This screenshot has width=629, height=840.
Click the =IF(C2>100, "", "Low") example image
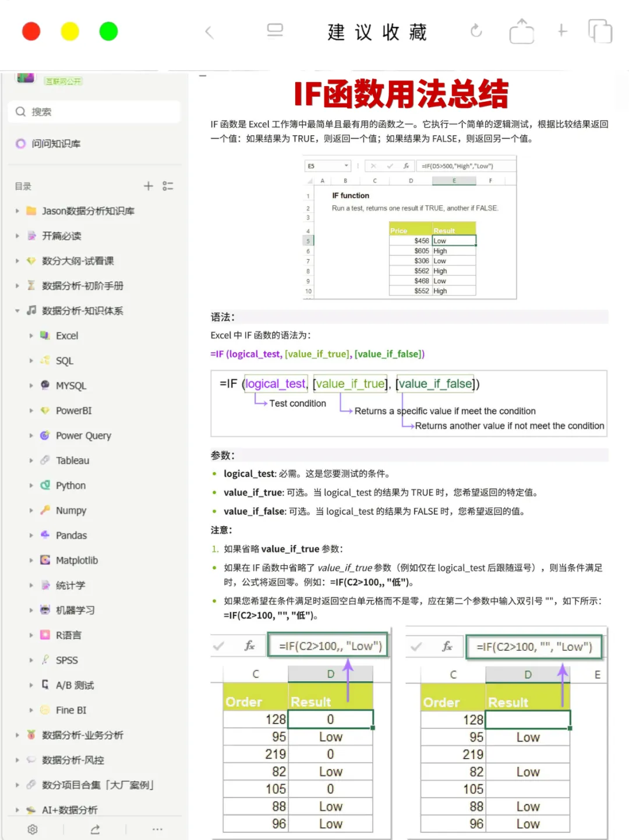pyautogui.click(x=506, y=732)
